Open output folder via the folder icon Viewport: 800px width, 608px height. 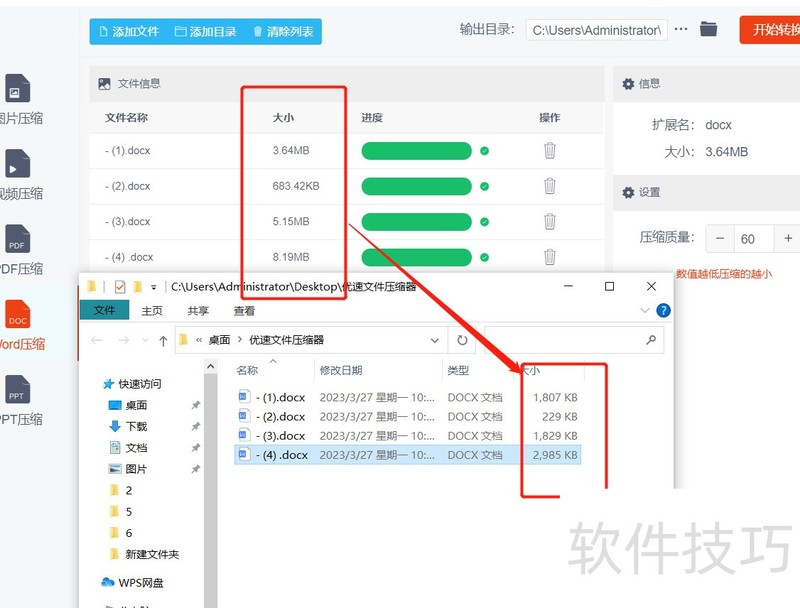point(709,29)
